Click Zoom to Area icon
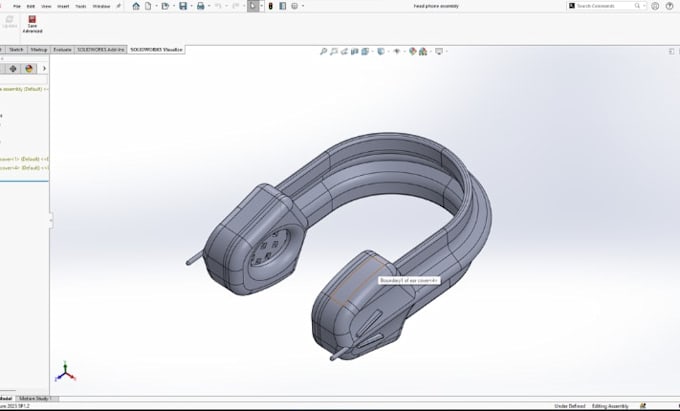 tap(333, 52)
